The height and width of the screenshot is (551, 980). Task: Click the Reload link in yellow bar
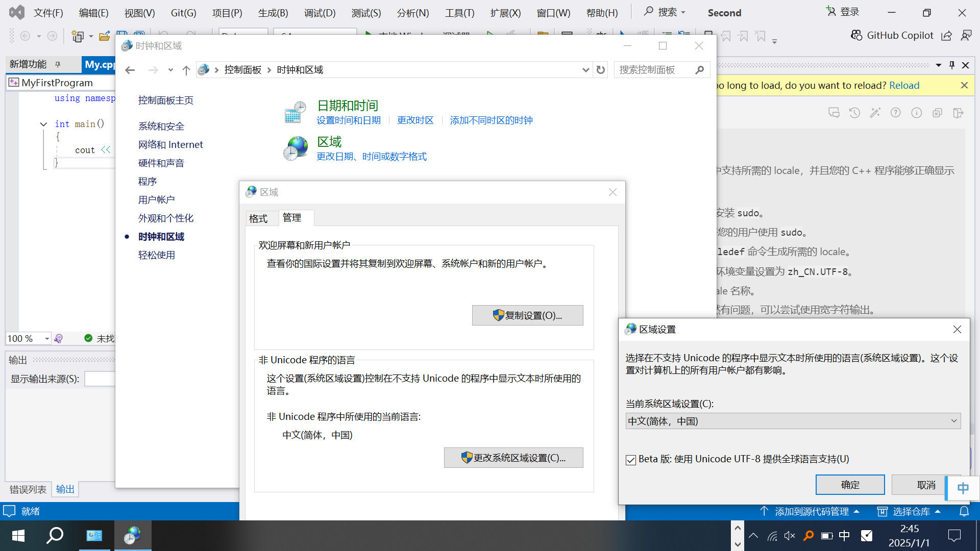(x=904, y=85)
